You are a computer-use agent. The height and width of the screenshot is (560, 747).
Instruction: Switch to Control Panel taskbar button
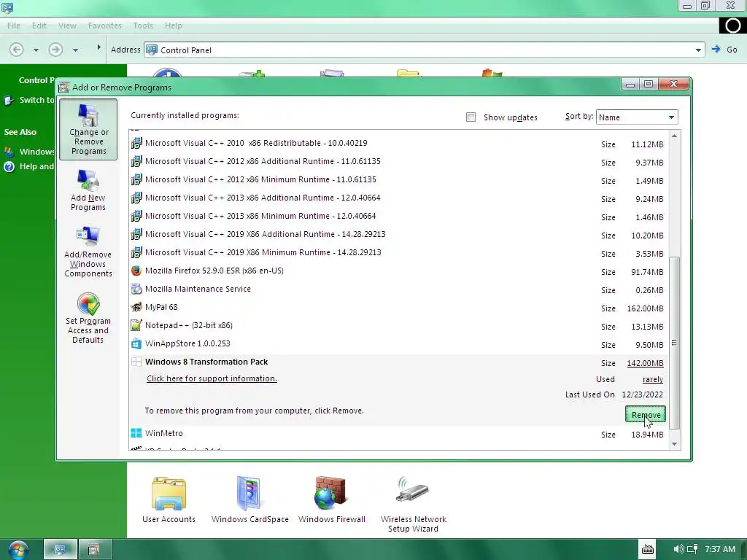click(60, 550)
